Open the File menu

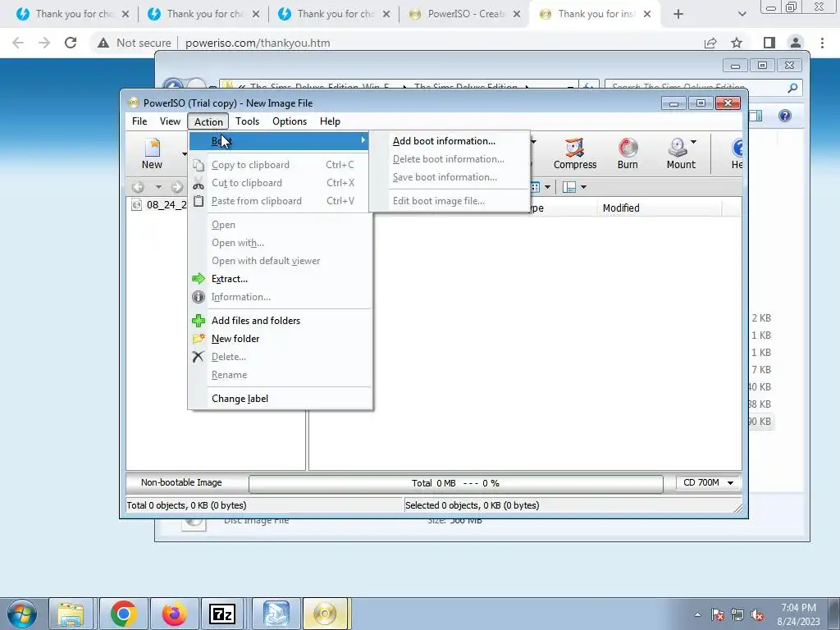pos(139,121)
